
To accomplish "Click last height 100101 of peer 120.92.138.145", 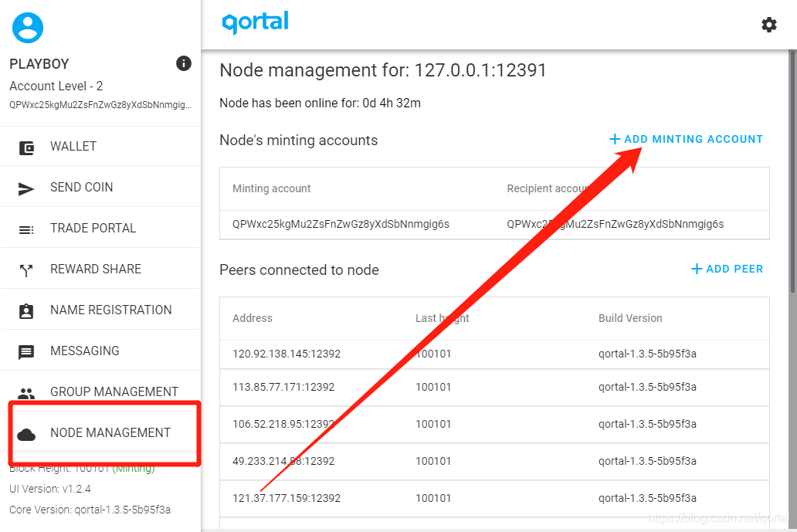I will (433, 354).
